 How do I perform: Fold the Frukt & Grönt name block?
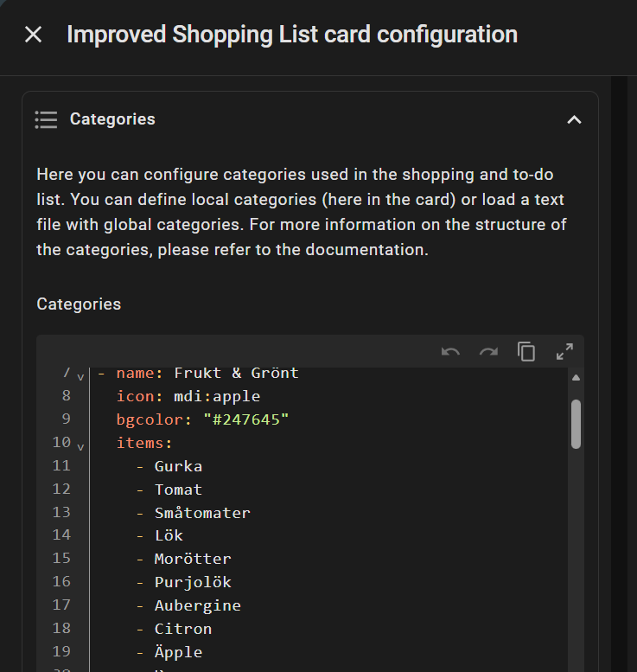pos(80,377)
